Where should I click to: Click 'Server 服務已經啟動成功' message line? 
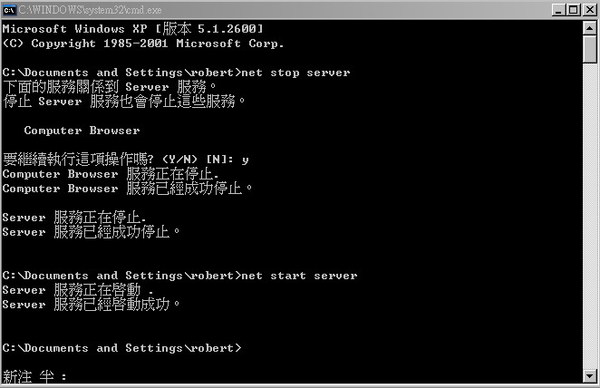click(91, 305)
